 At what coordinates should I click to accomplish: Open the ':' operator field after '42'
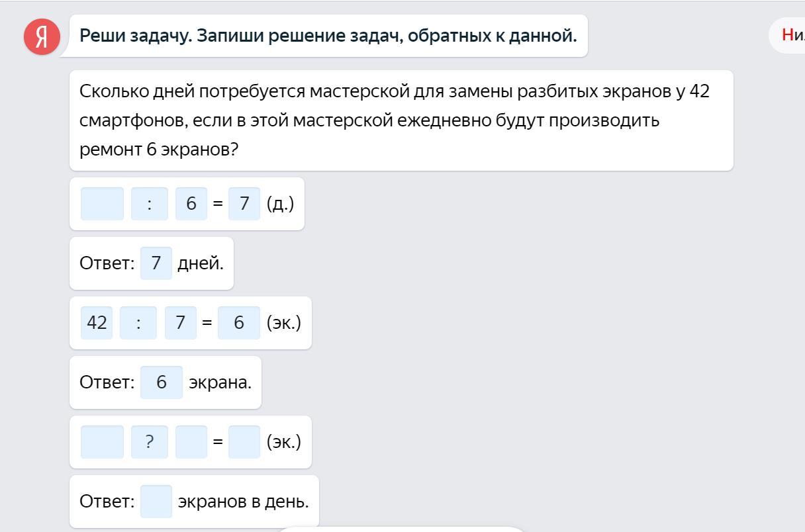coord(138,323)
